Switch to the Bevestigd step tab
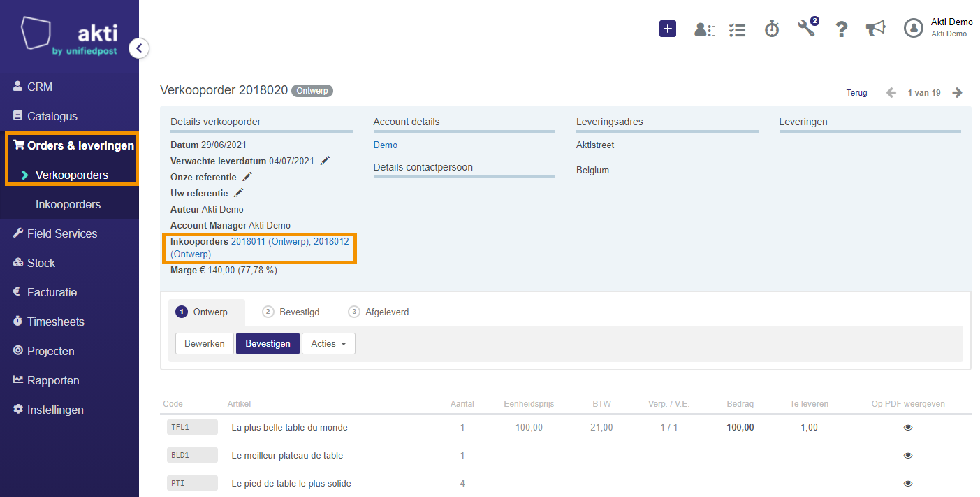980x497 pixels. pyautogui.click(x=291, y=312)
